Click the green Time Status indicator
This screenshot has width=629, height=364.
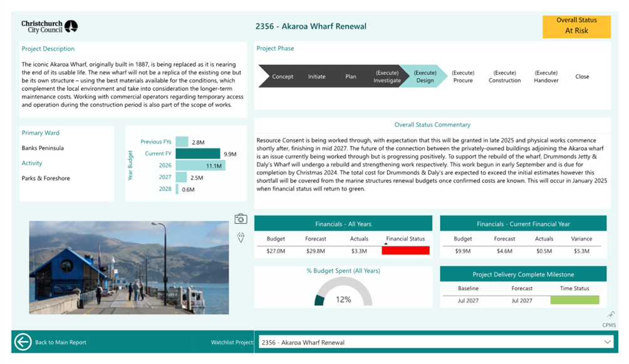click(574, 300)
